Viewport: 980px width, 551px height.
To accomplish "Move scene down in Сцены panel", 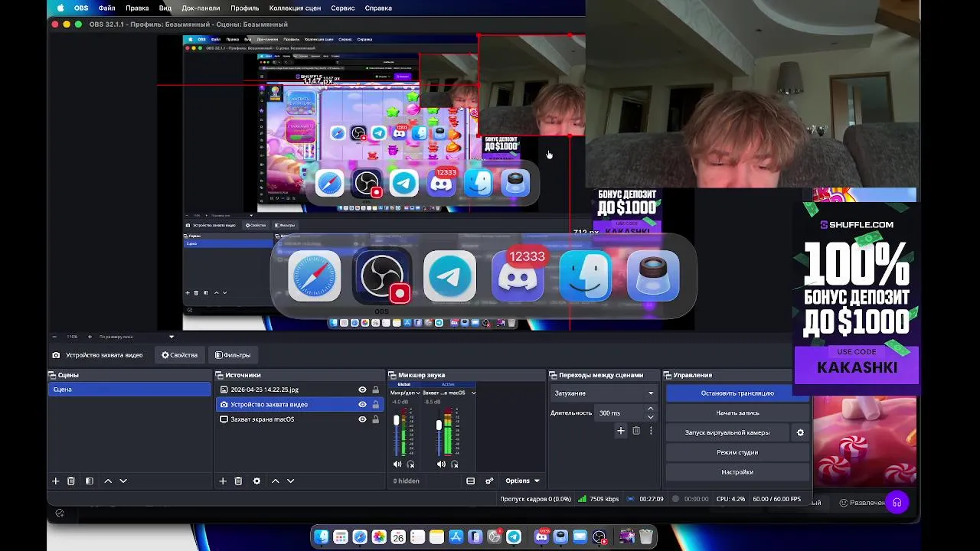I will [x=123, y=481].
